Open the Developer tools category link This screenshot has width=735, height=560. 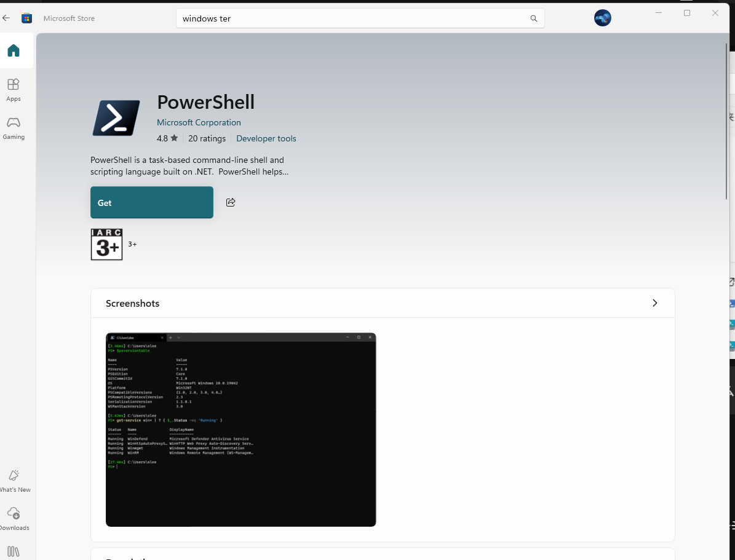(266, 138)
